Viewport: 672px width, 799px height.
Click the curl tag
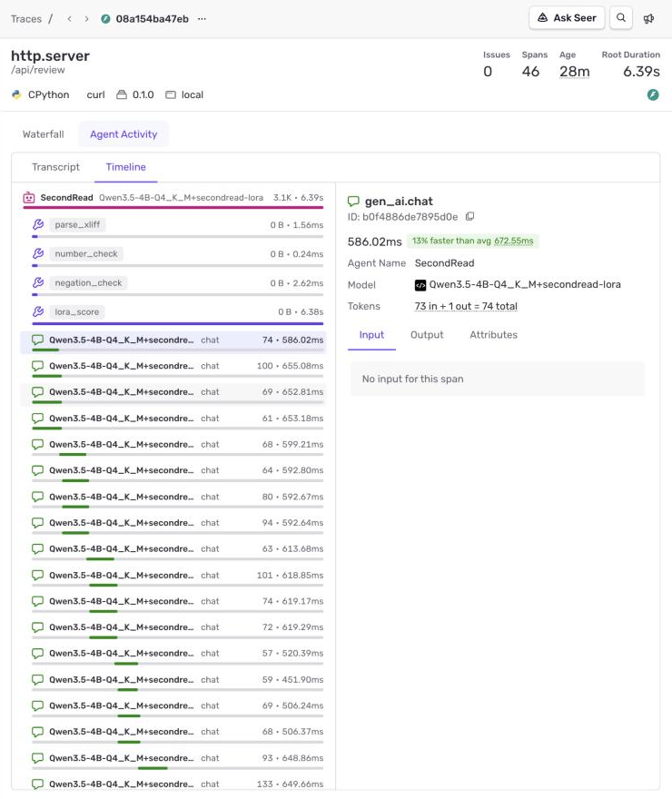coord(95,94)
